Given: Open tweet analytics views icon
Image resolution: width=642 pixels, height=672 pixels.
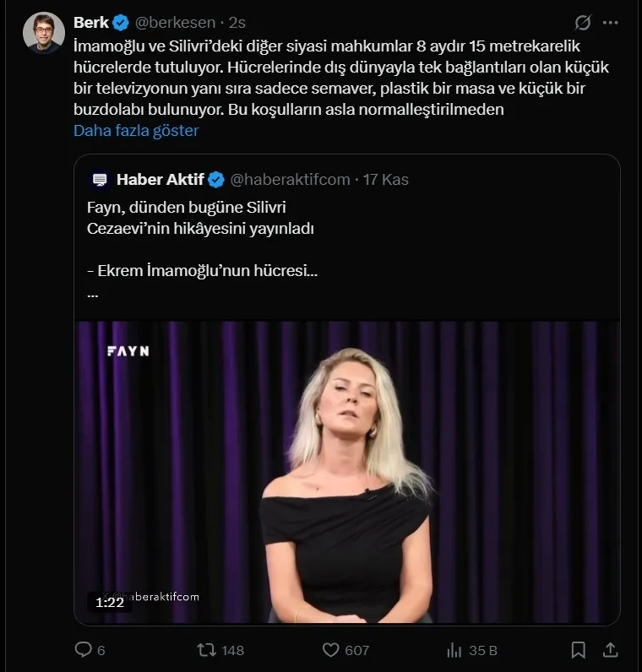Looking at the screenshot, I should coord(454,649).
